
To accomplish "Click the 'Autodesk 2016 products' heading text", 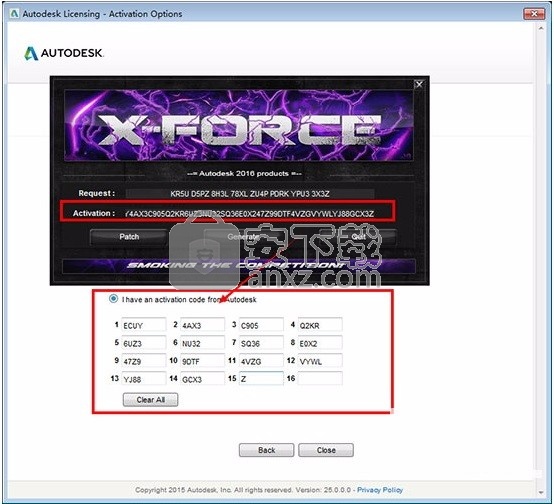I will (x=244, y=174).
